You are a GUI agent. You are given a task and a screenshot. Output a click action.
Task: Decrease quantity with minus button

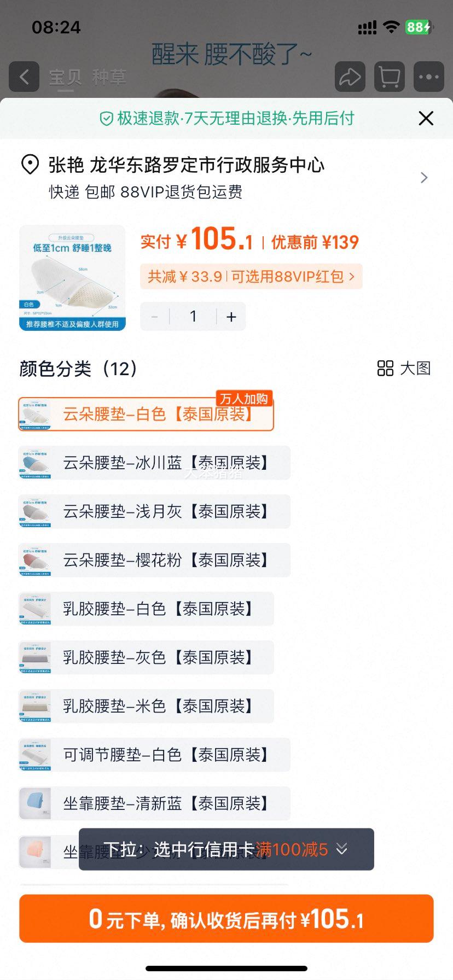154,317
